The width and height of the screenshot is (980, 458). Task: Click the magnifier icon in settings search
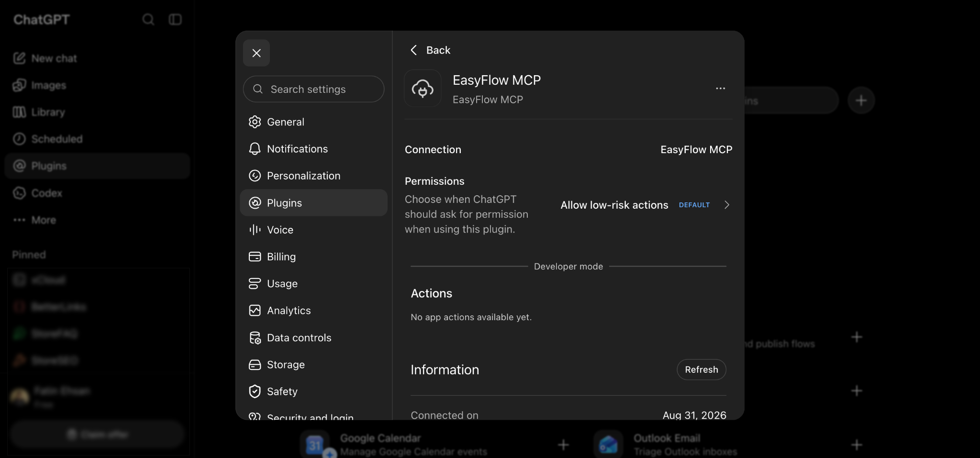258,89
